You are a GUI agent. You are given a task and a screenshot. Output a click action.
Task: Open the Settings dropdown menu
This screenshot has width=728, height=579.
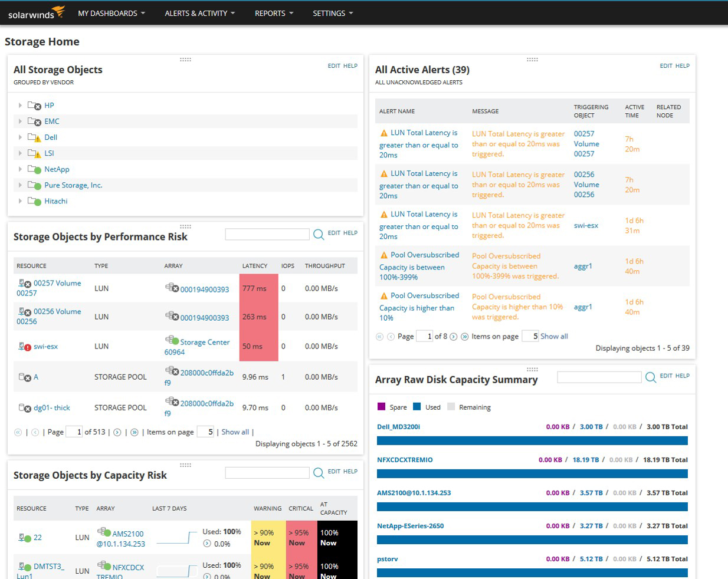[x=333, y=13]
